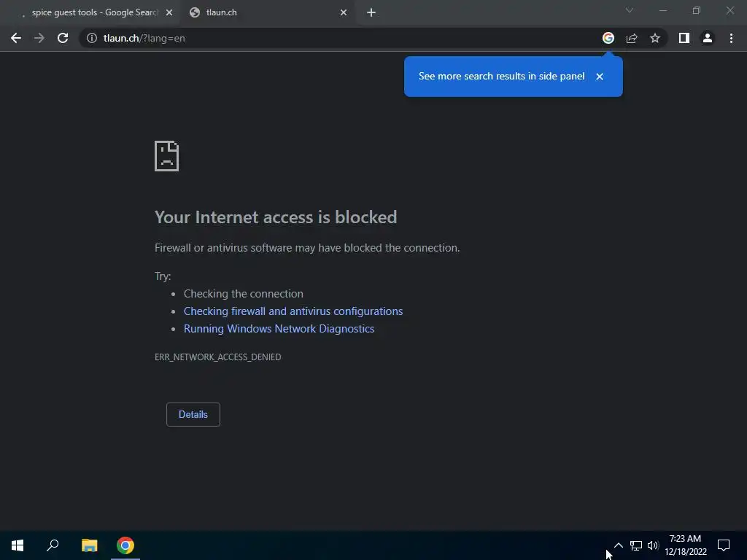Show hidden system tray icons
The width and height of the screenshot is (747, 560).
pos(618,545)
